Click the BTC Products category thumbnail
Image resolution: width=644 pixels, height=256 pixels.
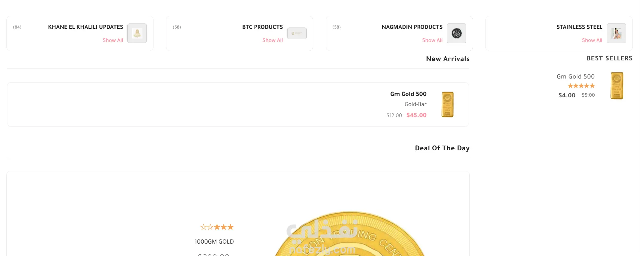(297, 33)
